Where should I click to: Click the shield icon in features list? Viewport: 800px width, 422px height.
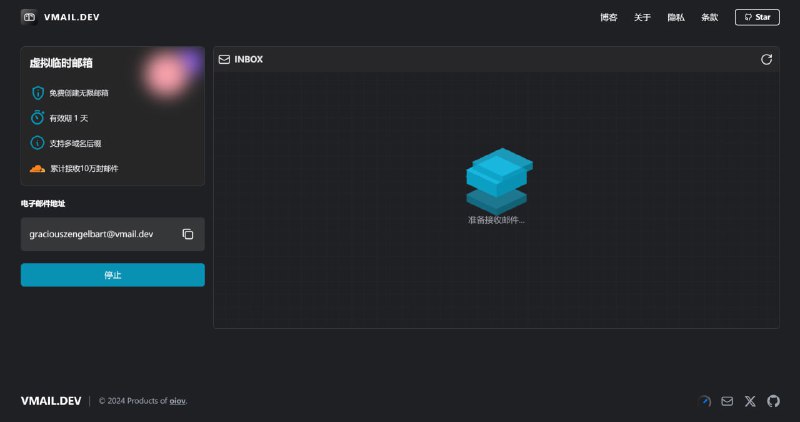point(37,93)
